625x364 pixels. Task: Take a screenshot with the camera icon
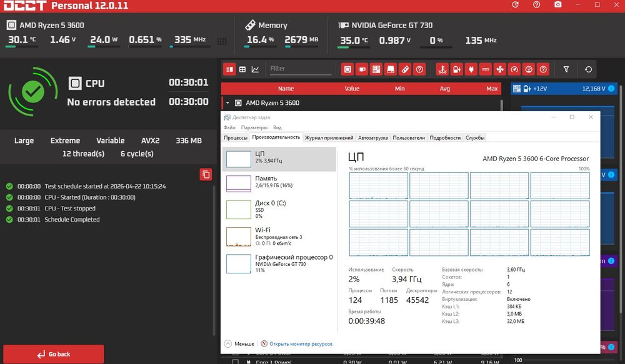point(558,4)
